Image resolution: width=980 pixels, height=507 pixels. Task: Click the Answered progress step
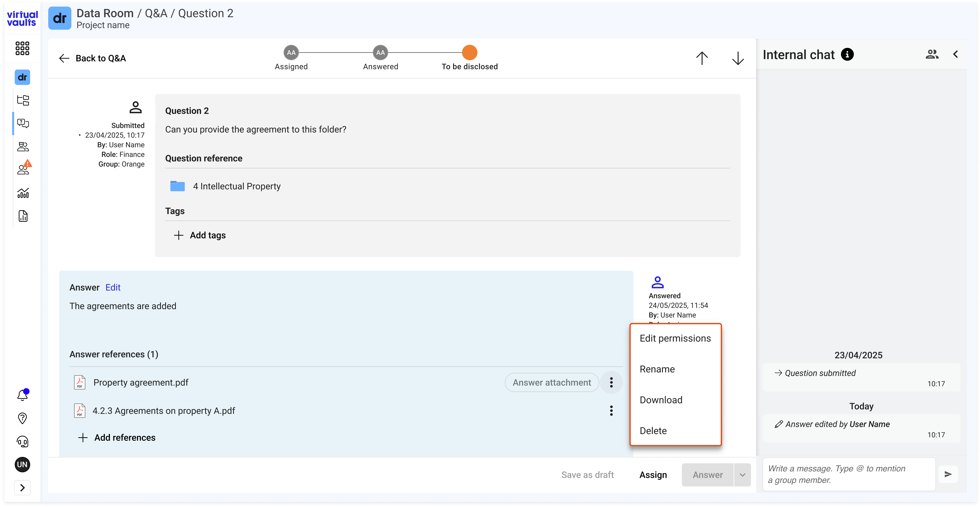[380, 58]
